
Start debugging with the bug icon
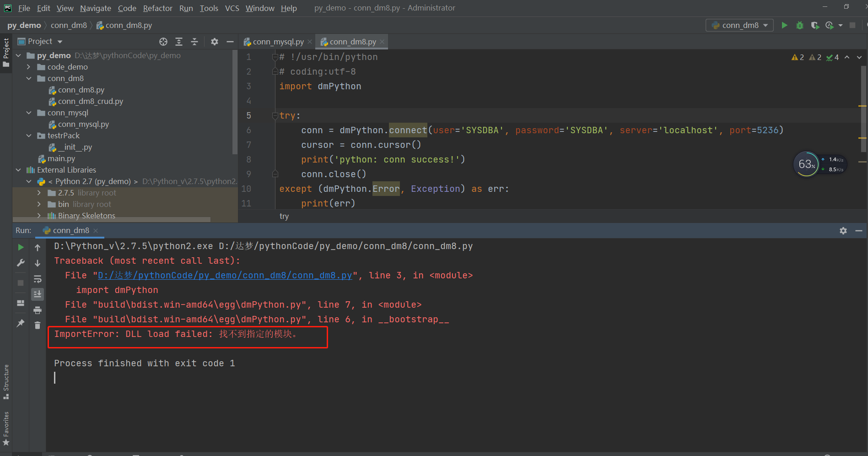point(800,25)
